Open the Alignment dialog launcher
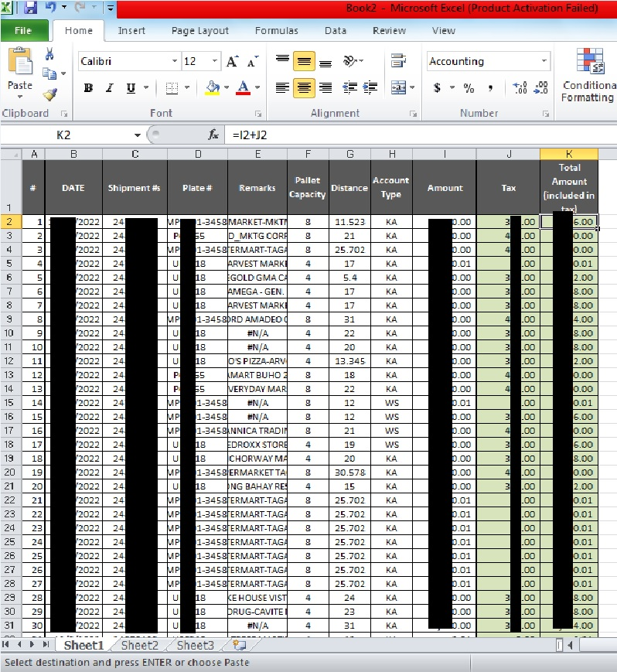617x672 pixels. pyautogui.click(x=413, y=114)
